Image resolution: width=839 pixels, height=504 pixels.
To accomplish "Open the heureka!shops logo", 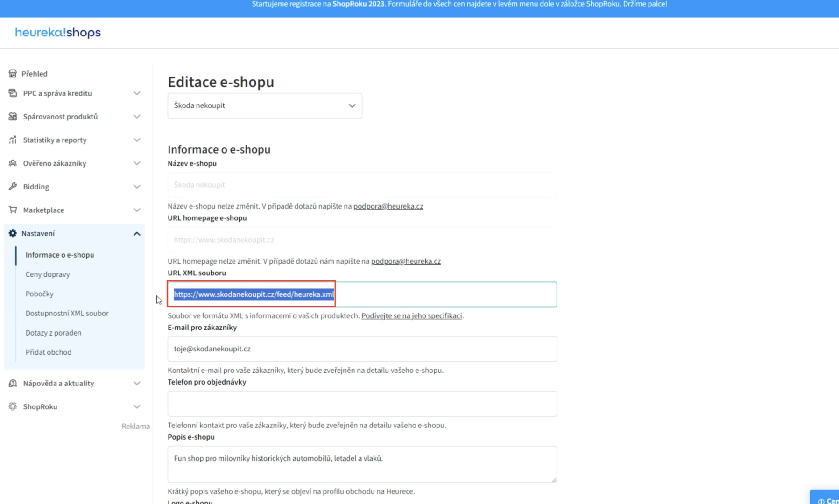I will click(x=58, y=32).
